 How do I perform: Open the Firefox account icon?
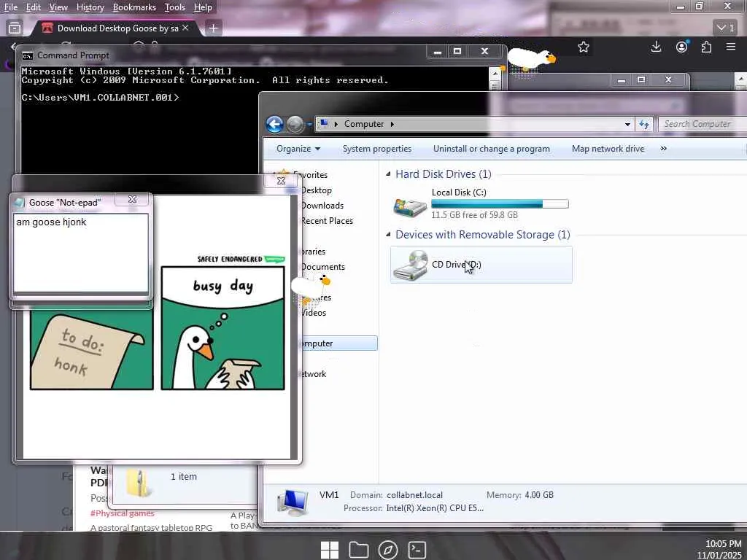click(682, 47)
